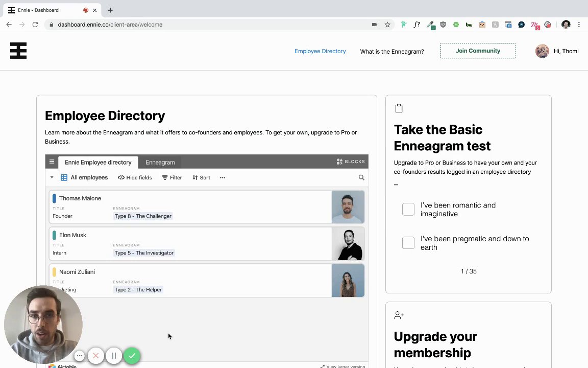The image size is (588, 368).
Task: Open the Chrome three-dot menu
Action: [579, 25]
